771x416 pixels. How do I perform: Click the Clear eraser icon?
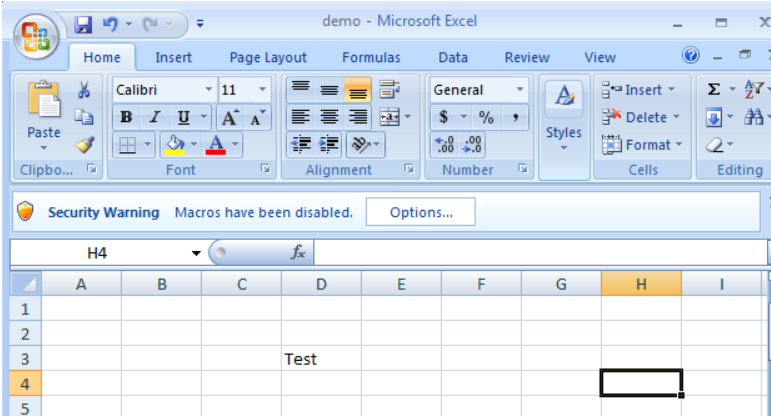pos(714,145)
